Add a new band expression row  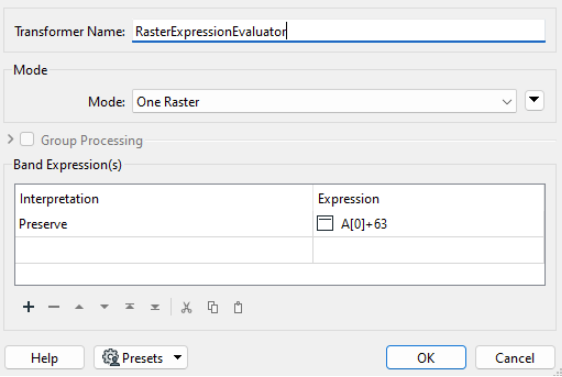click(x=28, y=307)
